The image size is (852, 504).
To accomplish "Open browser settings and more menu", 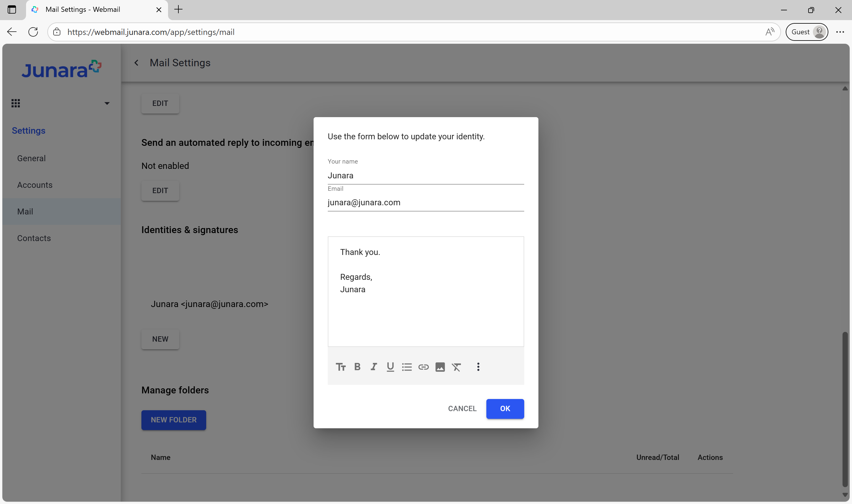I will click(x=840, y=32).
